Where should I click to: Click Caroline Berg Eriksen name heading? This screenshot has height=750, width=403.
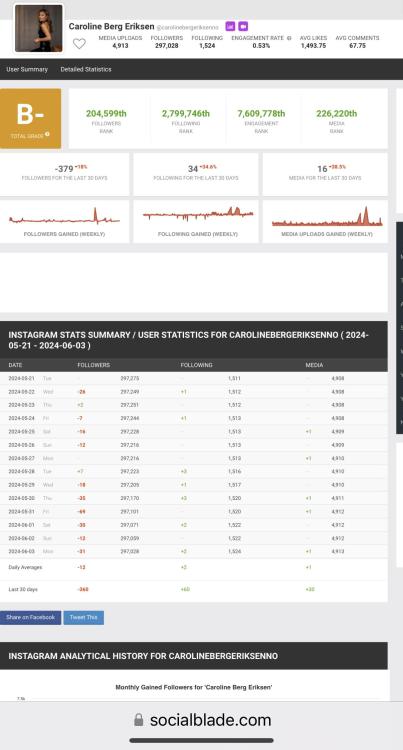[111, 26]
